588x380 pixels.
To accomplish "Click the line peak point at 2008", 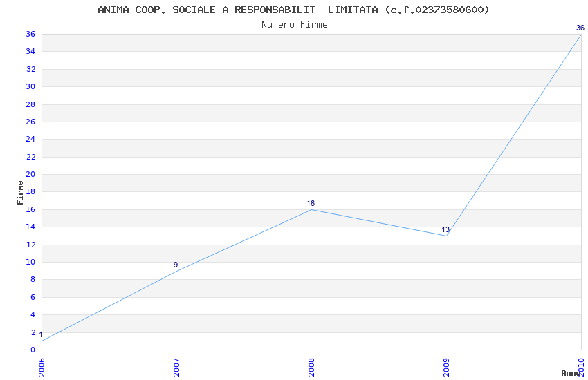I will click(x=311, y=209).
